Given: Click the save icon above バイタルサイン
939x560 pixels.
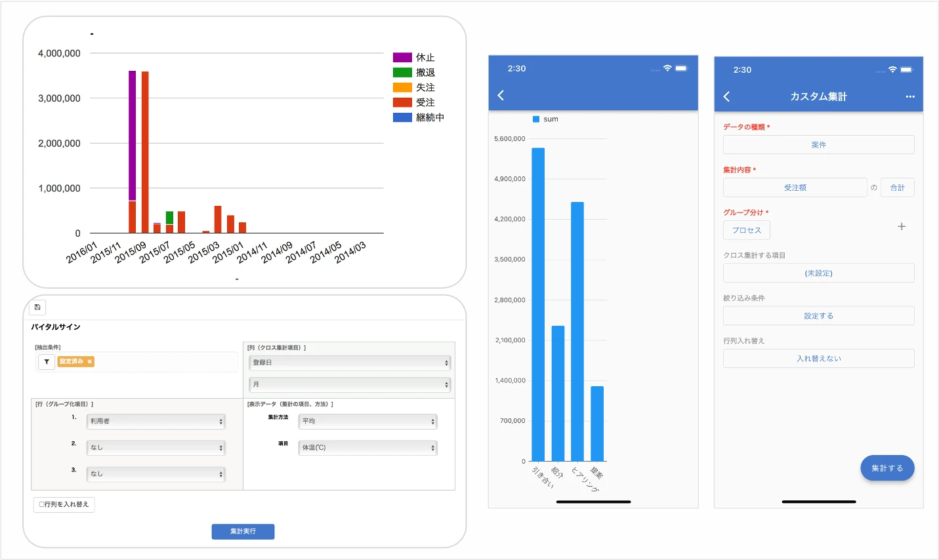Looking at the screenshot, I should click(37, 307).
